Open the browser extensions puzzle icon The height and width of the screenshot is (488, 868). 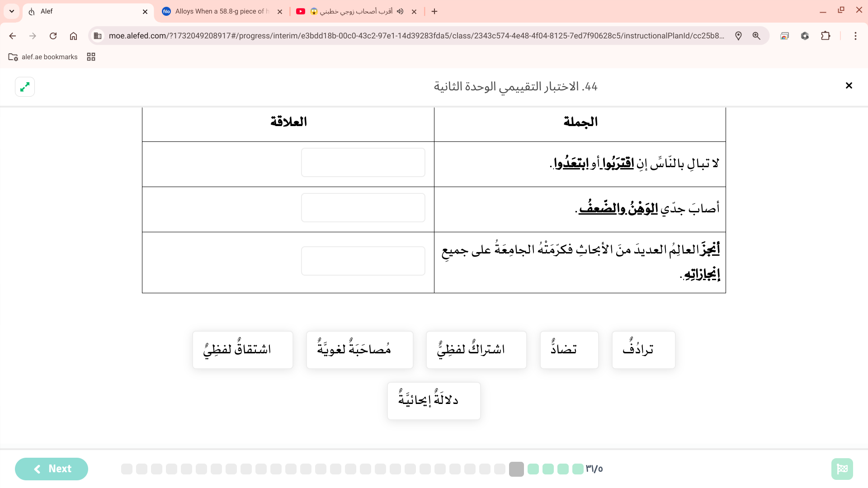tap(826, 36)
